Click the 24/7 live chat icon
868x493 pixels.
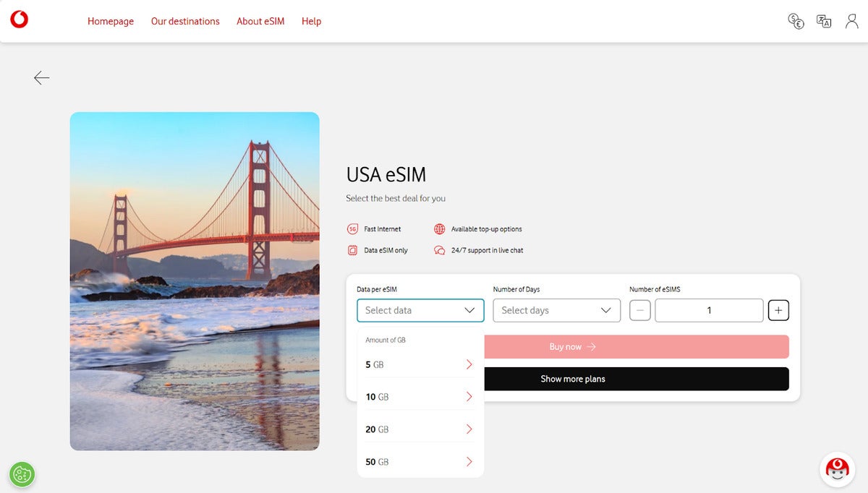pyautogui.click(x=440, y=249)
